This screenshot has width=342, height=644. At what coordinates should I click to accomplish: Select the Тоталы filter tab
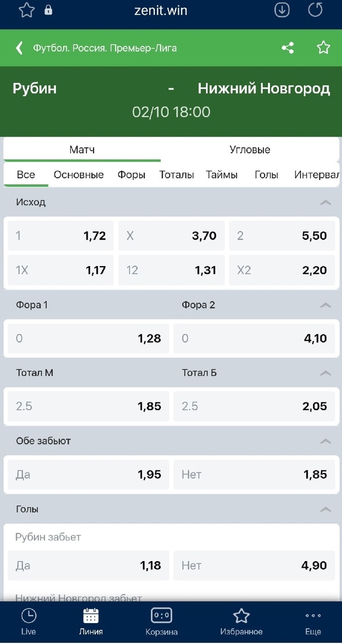tap(176, 175)
